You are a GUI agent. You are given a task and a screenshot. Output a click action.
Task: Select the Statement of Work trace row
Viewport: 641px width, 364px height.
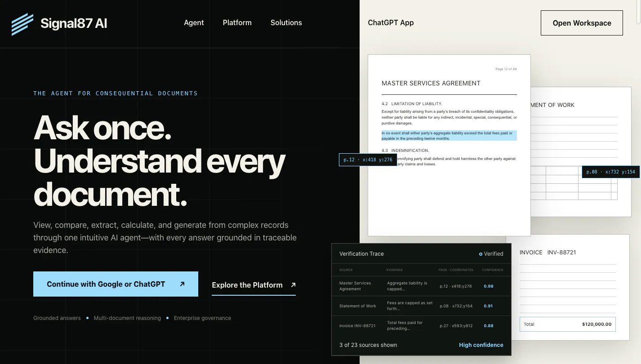[421, 306]
